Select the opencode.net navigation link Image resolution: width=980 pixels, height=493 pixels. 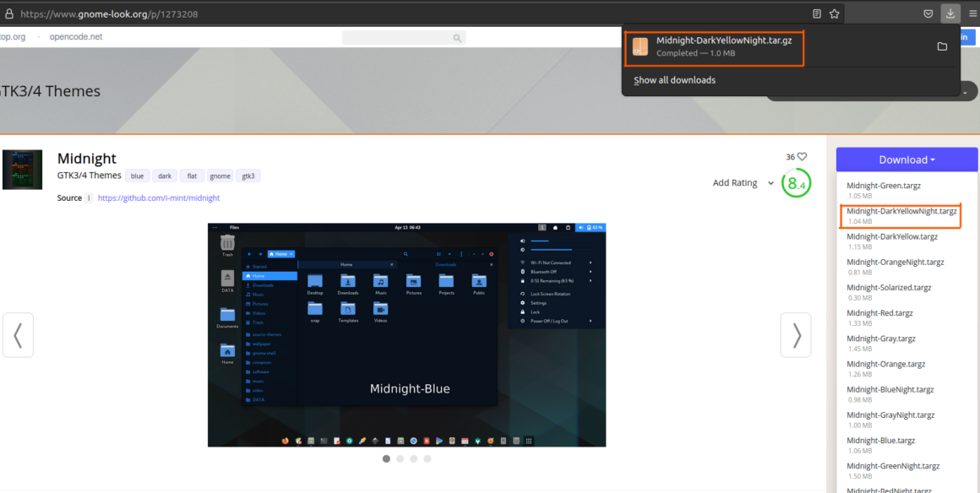click(75, 36)
